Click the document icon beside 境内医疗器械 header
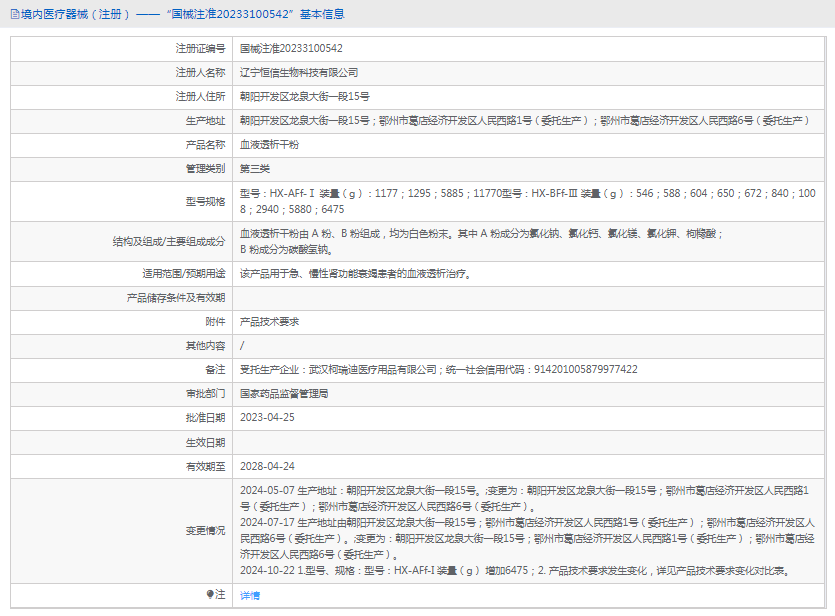Screen dimensions: 835x616 click(x=15, y=14)
